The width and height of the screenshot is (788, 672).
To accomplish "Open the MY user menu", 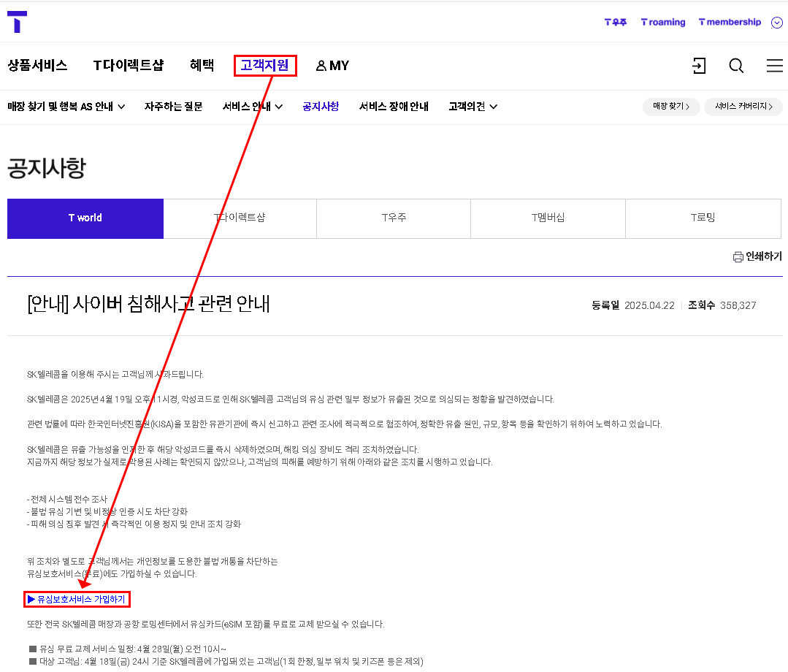I will (332, 66).
